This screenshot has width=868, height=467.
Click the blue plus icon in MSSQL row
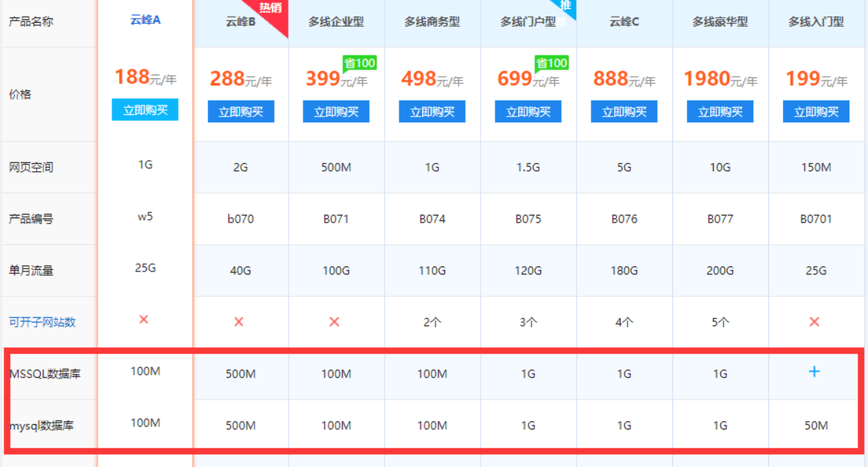(814, 372)
